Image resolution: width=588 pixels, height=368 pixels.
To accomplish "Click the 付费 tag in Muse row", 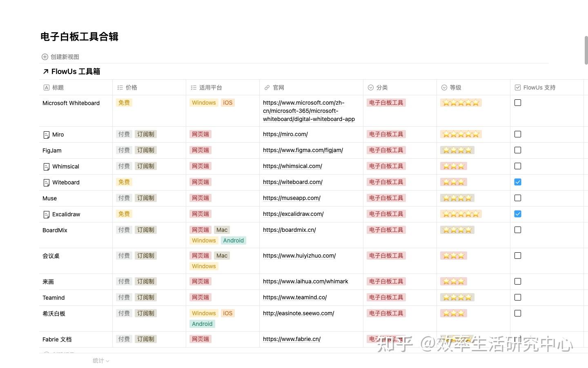I will pyautogui.click(x=124, y=198).
